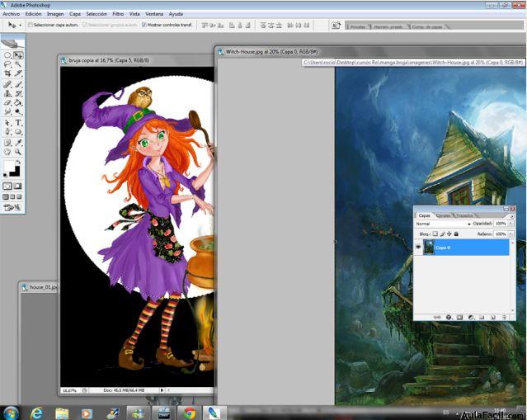The height and width of the screenshot is (420, 527).
Task: Open the Imagen menu
Action: [55, 14]
